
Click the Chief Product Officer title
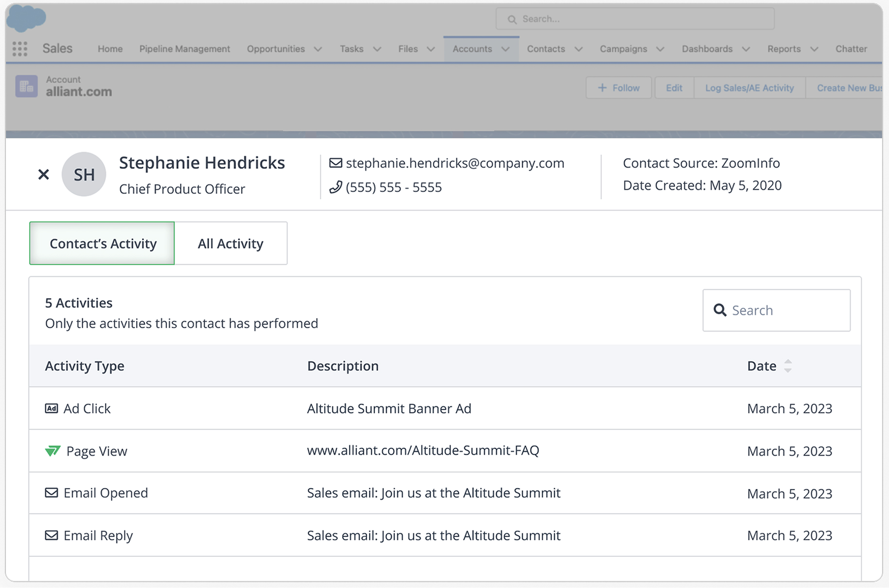pyautogui.click(x=182, y=189)
